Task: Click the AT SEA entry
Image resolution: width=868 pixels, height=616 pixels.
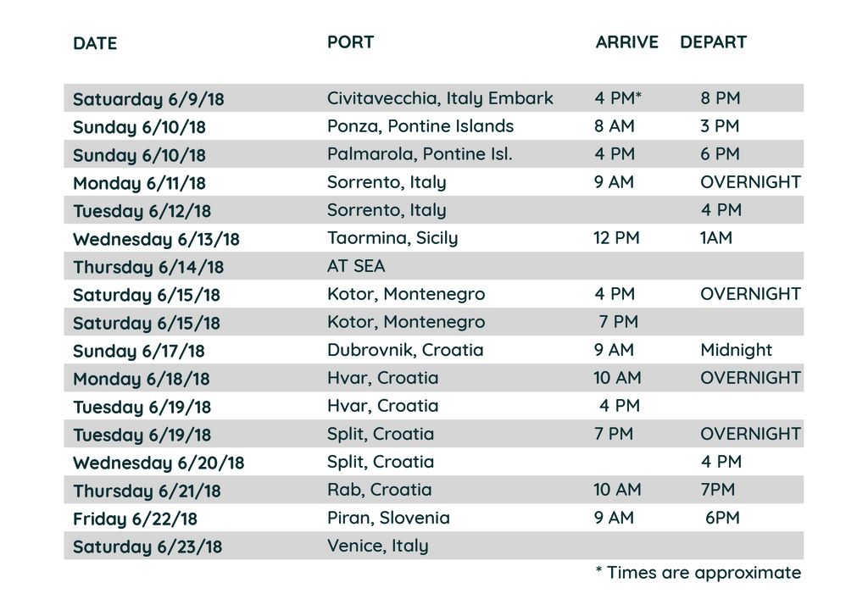Action: point(356,266)
